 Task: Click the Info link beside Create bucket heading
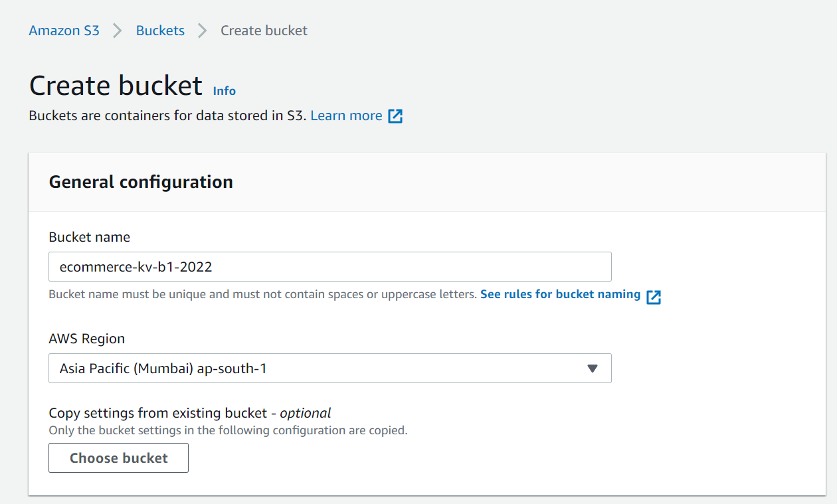224,91
